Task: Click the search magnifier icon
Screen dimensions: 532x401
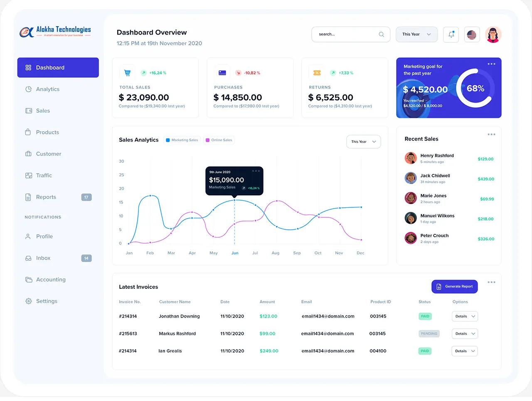Action: click(381, 34)
